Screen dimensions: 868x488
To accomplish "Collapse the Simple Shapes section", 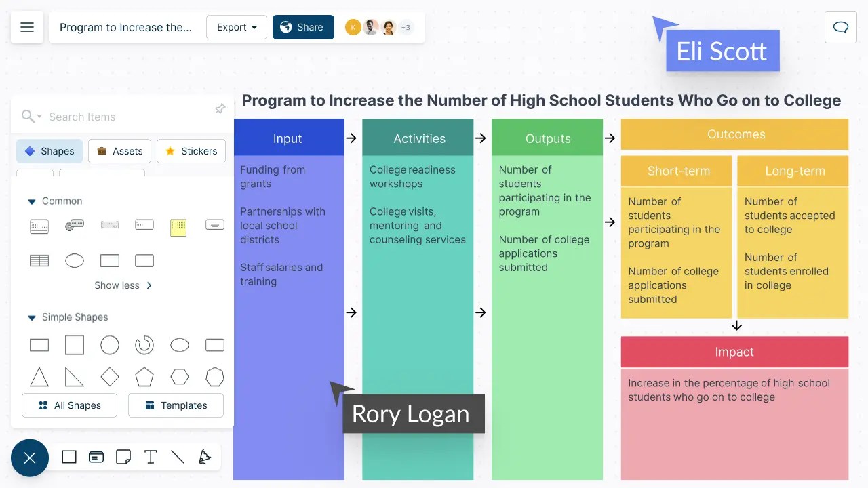I will point(31,317).
